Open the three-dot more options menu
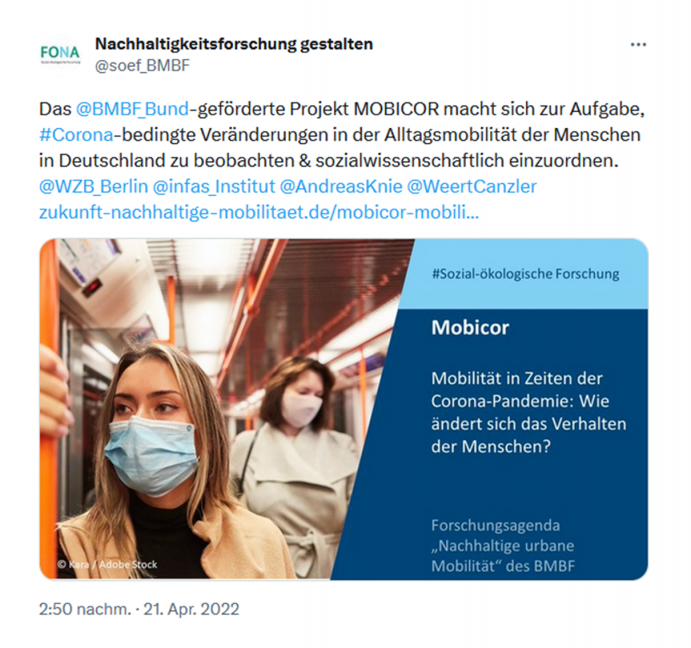Viewport: 691px width, 648px height. [638, 45]
